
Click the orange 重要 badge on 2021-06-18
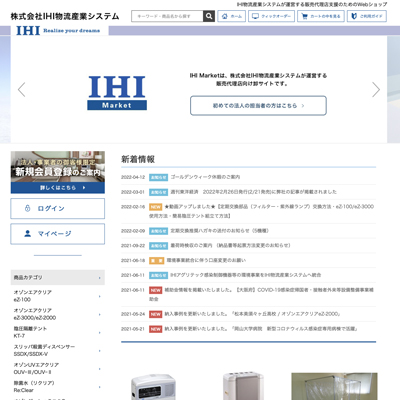[156, 261]
